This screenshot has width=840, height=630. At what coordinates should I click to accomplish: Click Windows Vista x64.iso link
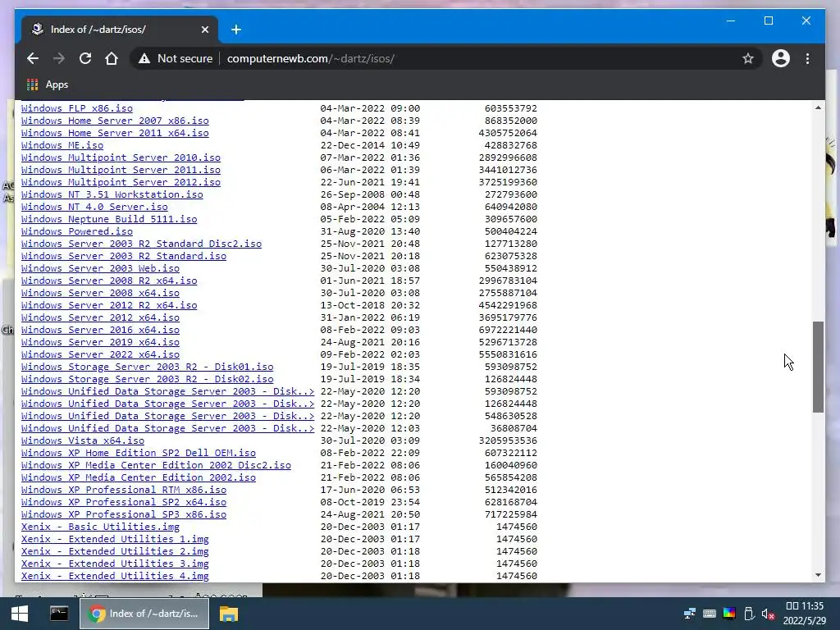coord(83,441)
